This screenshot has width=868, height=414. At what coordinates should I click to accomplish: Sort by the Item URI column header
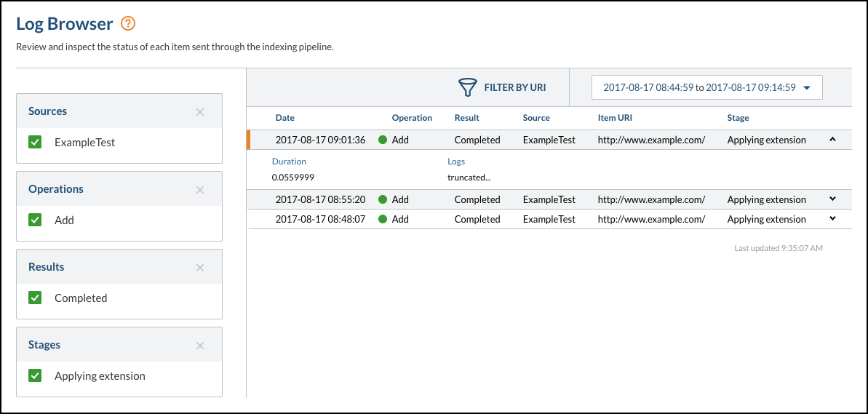[x=615, y=118]
